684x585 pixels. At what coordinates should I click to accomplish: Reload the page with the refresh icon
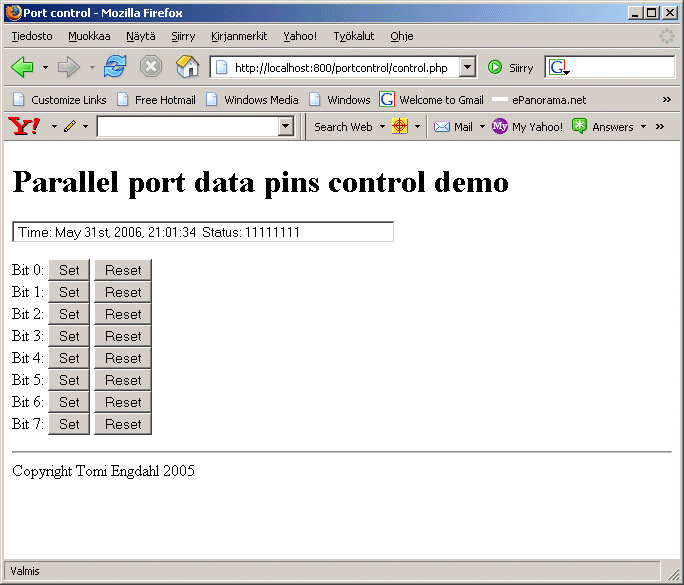115,67
